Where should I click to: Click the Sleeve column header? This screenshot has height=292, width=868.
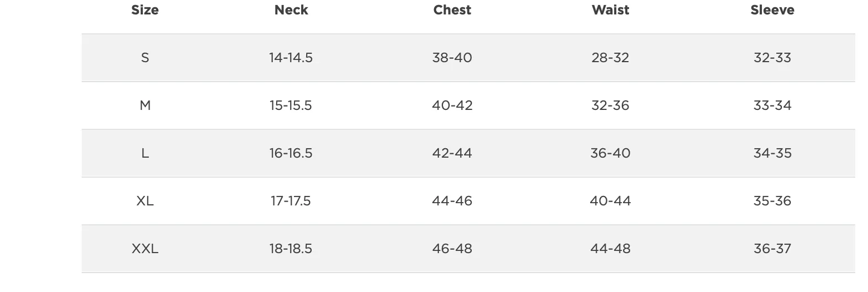pyautogui.click(x=772, y=10)
